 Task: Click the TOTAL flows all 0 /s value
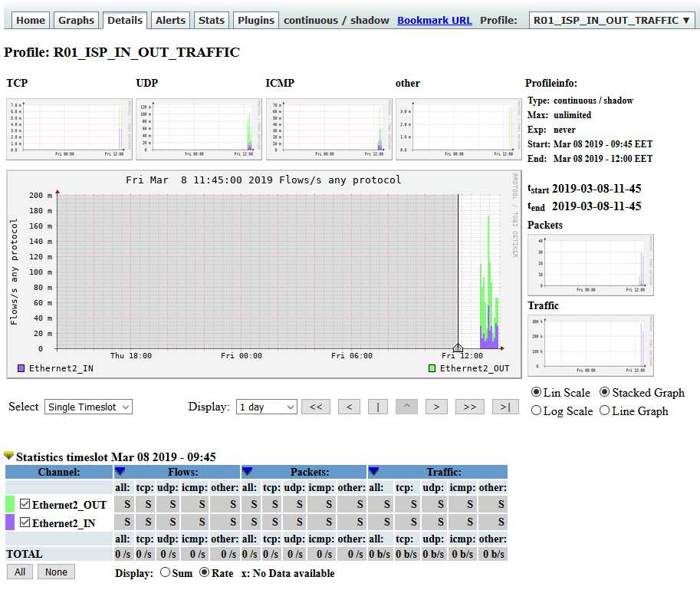(123, 554)
